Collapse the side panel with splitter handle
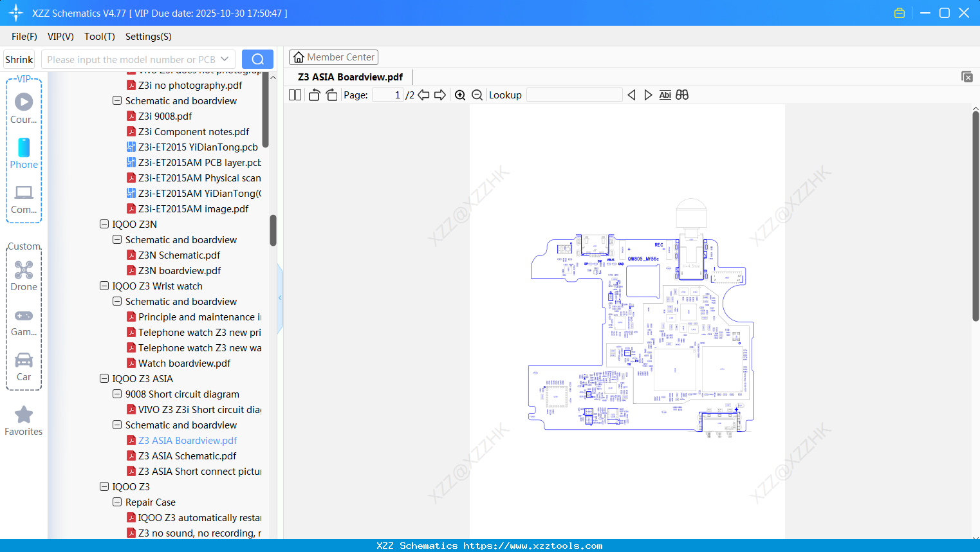 pos(280,298)
